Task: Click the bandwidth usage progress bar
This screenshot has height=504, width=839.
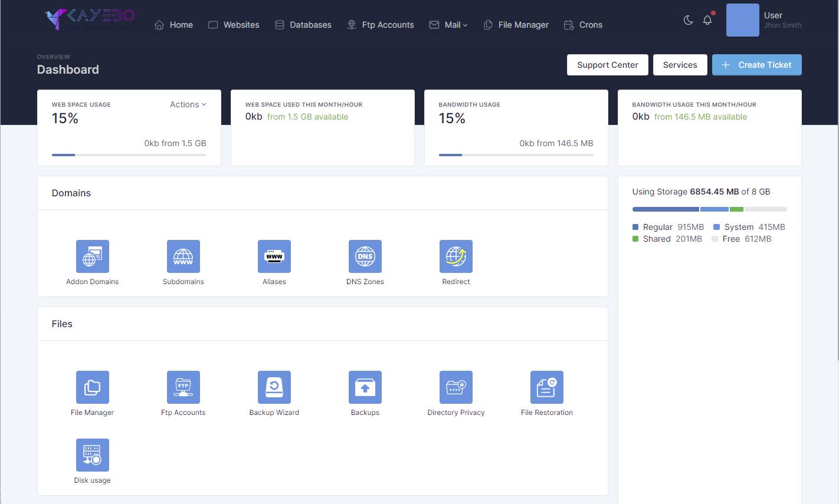Action: coord(516,155)
